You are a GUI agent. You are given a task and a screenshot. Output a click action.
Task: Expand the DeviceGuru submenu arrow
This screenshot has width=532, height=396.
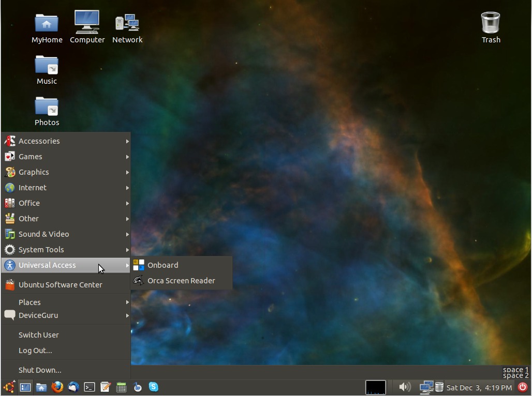click(127, 315)
